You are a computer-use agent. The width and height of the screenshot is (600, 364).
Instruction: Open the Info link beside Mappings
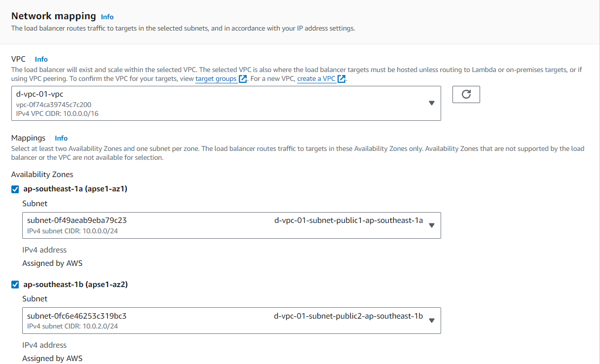[61, 138]
